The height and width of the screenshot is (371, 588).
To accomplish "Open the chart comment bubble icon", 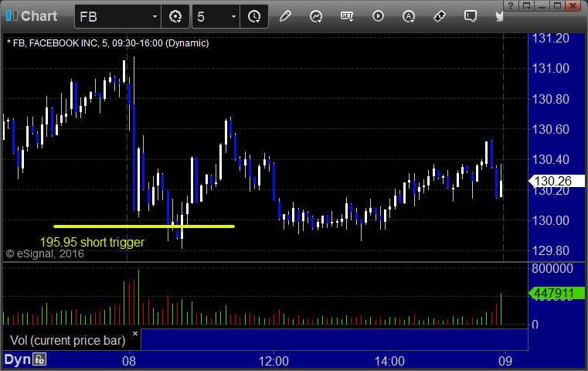I will tap(471, 16).
